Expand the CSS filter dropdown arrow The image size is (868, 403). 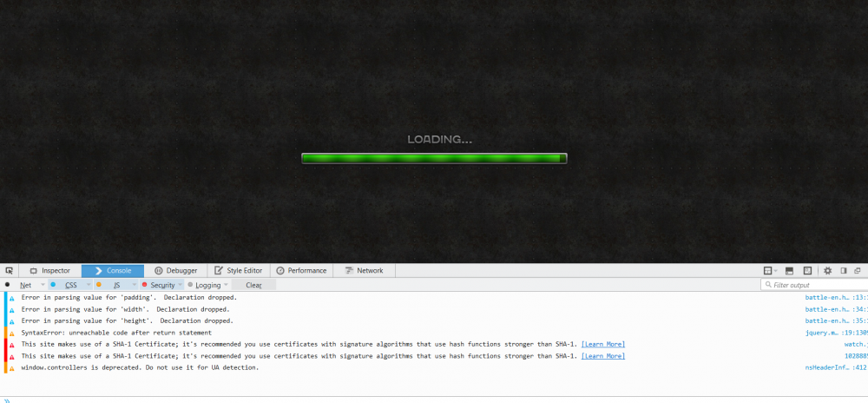pyautogui.click(x=89, y=285)
